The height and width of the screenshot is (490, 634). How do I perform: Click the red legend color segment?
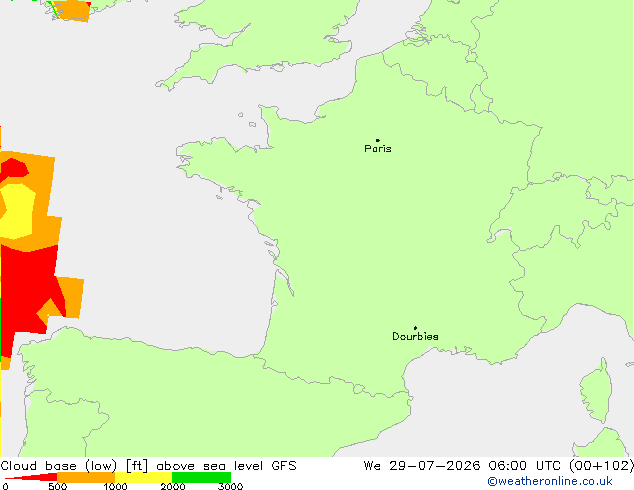pyautogui.click(x=32, y=477)
